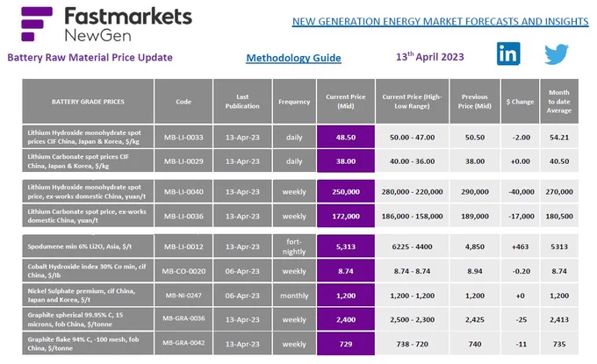Viewport: 597px width, 364px height.
Task: Open New Generation Energy Market Forecasts link
Action: point(440,22)
